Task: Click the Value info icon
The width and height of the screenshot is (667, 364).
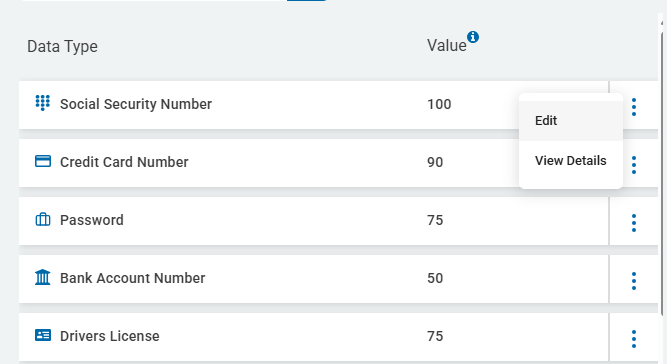Action: [x=473, y=37]
